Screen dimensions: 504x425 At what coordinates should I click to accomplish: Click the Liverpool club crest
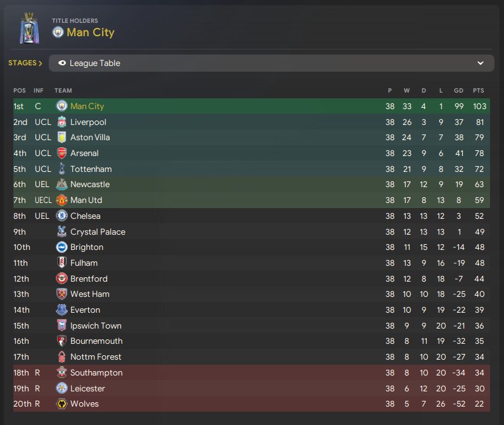[x=61, y=122]
